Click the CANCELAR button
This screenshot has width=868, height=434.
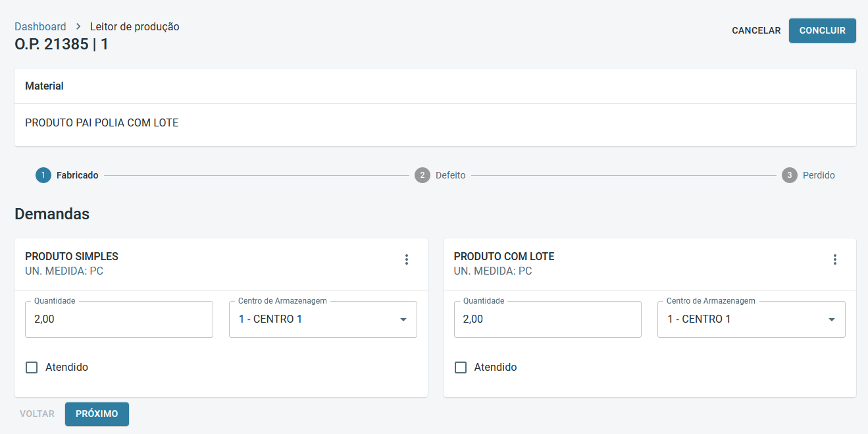(756, 30)
